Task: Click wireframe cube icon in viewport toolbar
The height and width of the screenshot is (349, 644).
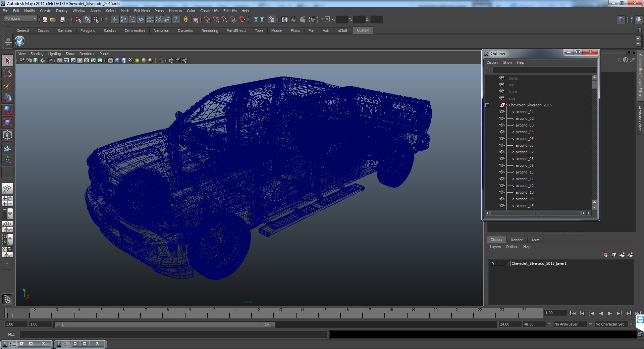Action: point(110,60)
